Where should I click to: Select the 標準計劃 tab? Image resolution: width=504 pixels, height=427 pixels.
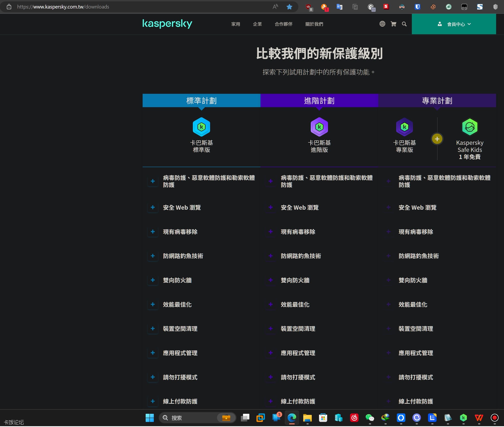click(201, 100)
